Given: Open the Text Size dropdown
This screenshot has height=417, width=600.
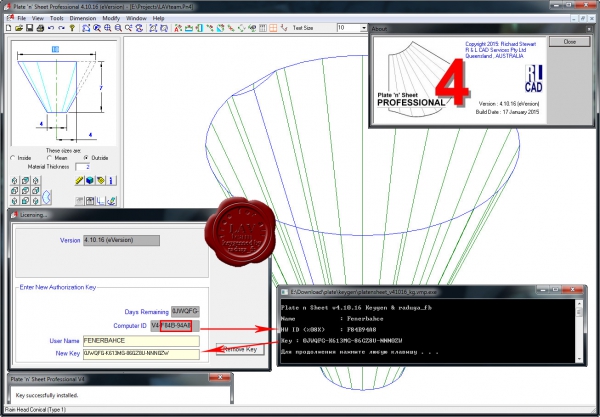Looking at the screenshot, I should (363, 28).
